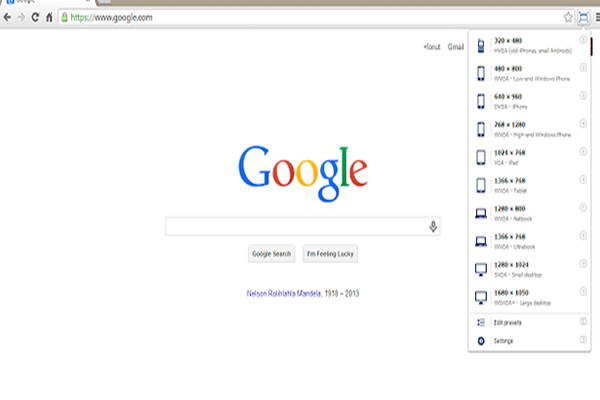
Task: Click the Google logo
Action: click(303, 173)
